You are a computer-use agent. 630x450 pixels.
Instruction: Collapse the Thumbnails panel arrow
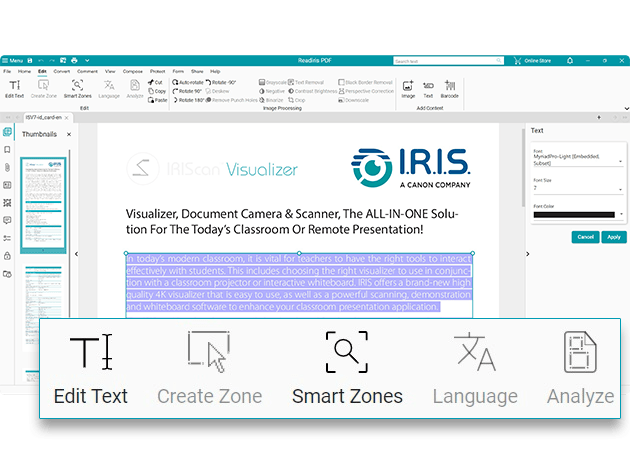tap(76, 254)
